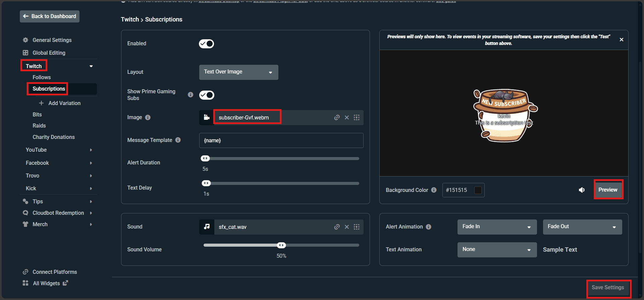Expand the Tips section arrow

point(91,202)
